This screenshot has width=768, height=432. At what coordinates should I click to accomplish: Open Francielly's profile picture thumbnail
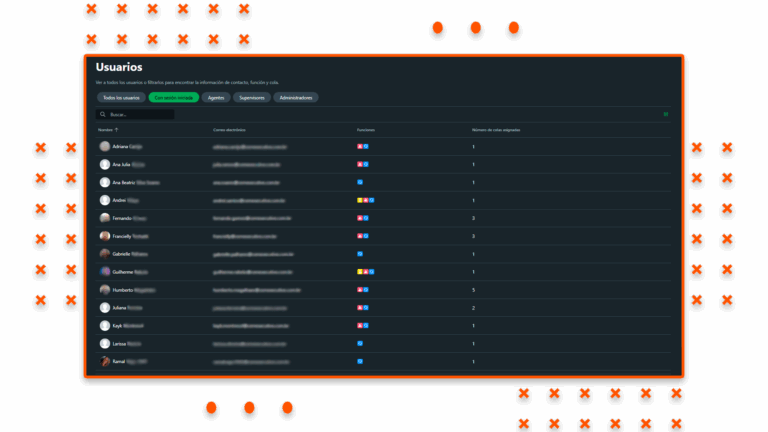tap(105, 236)
